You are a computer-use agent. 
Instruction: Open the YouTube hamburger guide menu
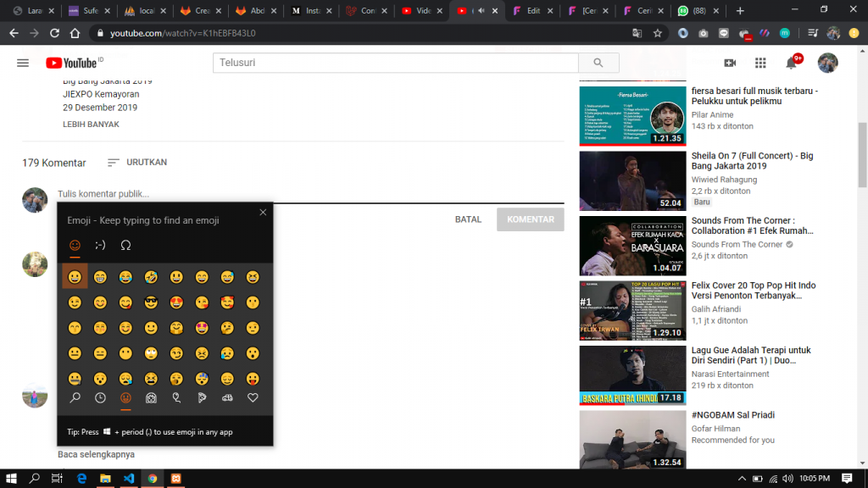pos(23,63)
